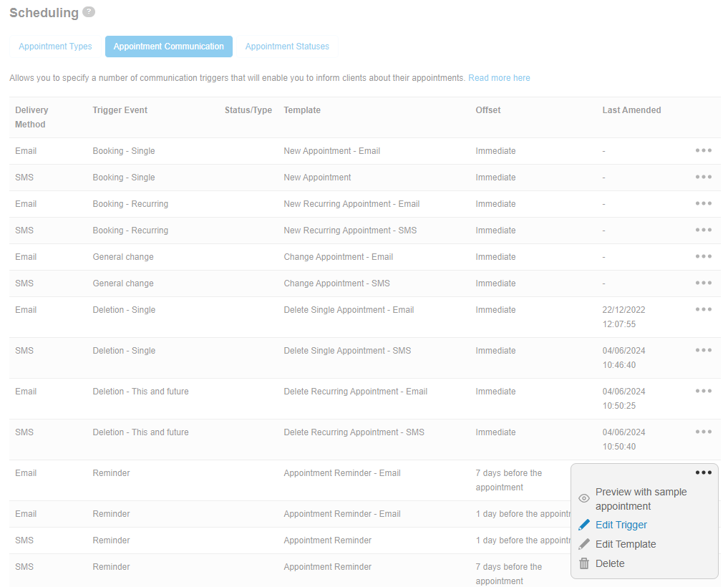
Task: Click the eye icon for Preview with sample appointment
Action: coord(584,499)
